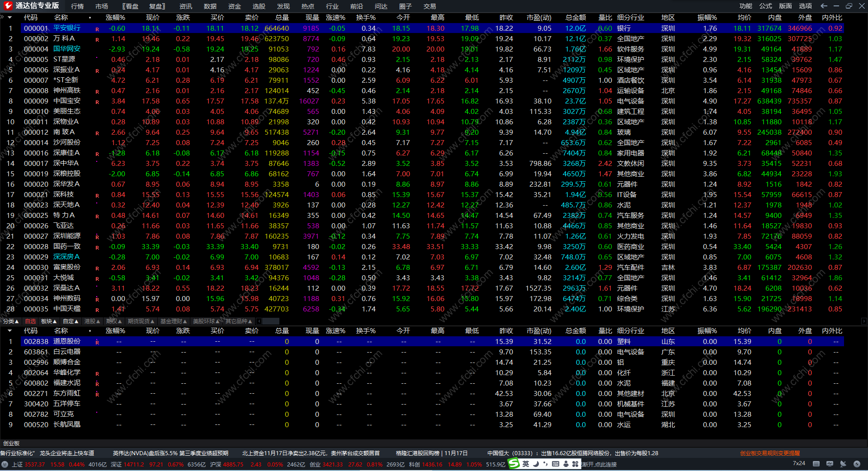Click the R marker beside 道恩股份
The height and width of the screenshot is (471, 868).
click(x=97, y=342)
